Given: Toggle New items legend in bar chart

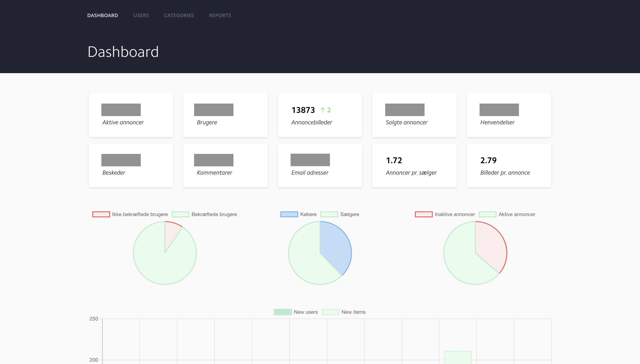Looking at the screenshot, I should pyautogui.click(x=330, y=312).
